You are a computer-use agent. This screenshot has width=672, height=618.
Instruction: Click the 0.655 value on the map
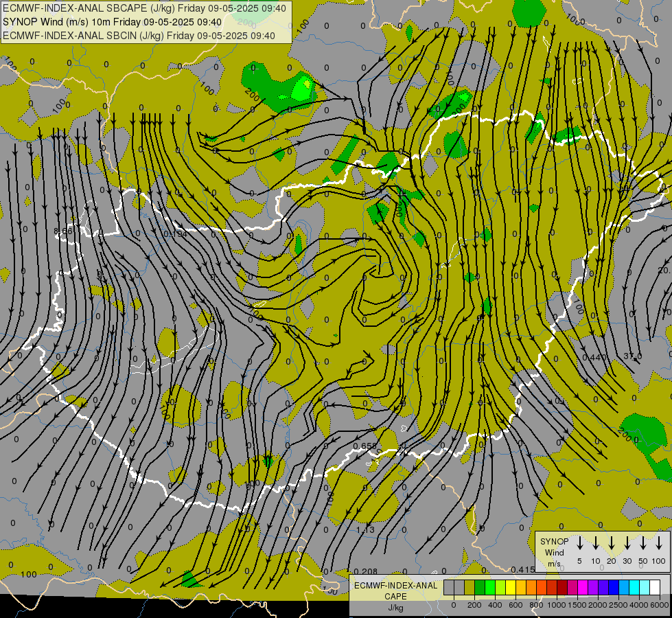pyautogui.click(x=365, y=446)
